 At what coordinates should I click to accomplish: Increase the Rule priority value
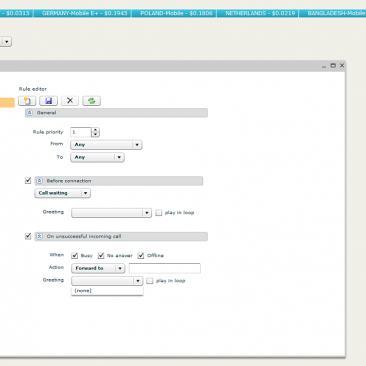(96, 130)
